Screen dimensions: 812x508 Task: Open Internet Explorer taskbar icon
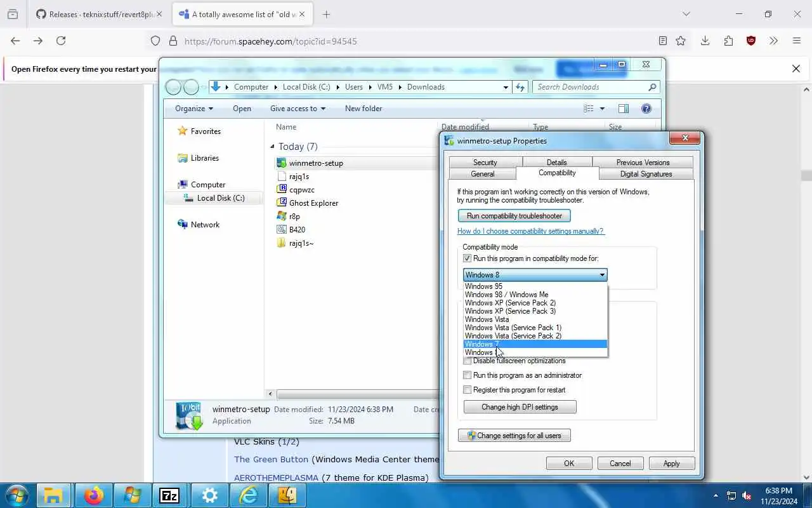point(248,495)
